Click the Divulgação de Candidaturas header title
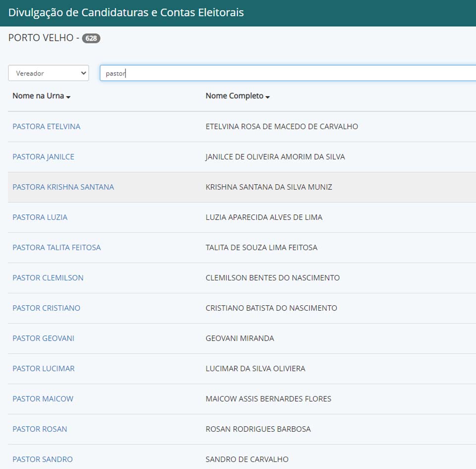This screenshot has height=469, width=476. (x=126, y=12)
